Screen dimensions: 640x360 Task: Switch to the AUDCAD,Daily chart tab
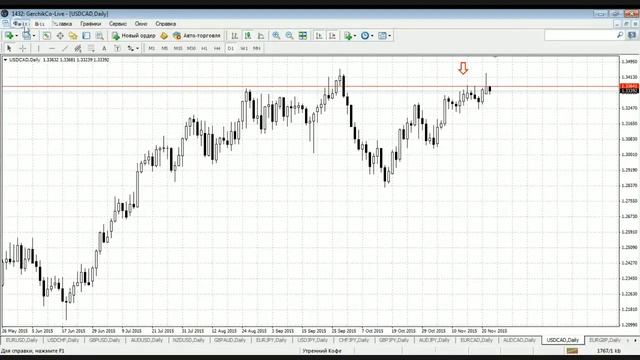point(519,340)
